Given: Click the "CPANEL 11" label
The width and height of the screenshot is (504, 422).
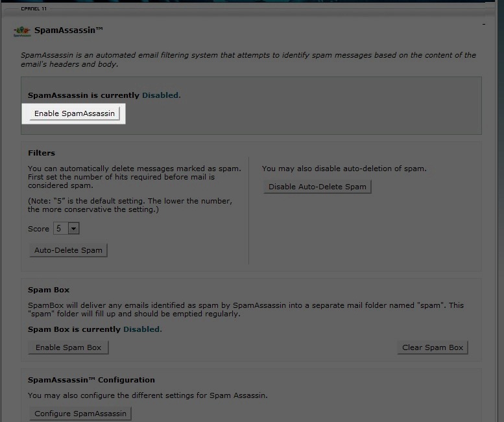Looking at the screenshot, I should [x=34, y=8].
